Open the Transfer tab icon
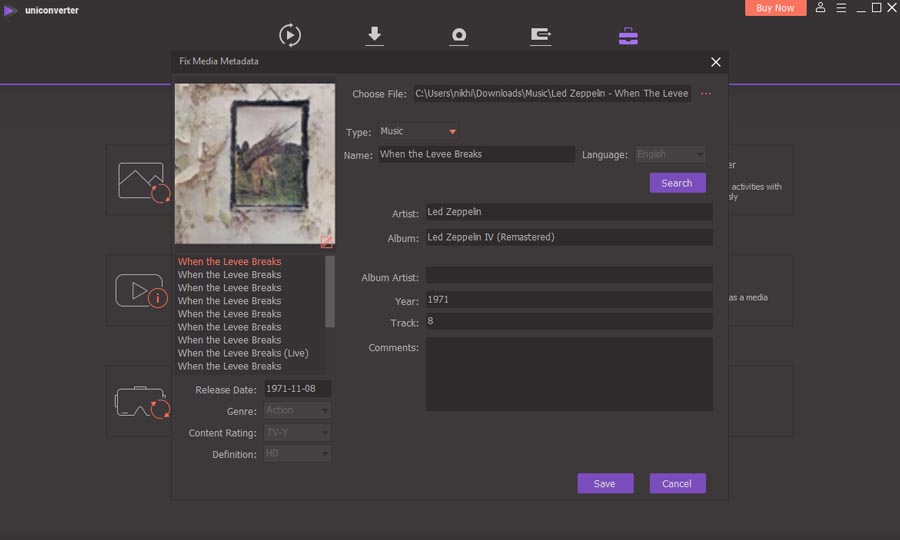Image resolution: width=900 pixels, height=540 pixels. pyautogui.click(x=540, y=36)
